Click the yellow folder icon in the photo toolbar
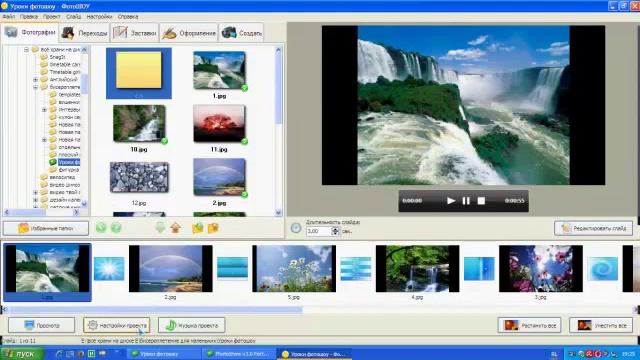 213,228
